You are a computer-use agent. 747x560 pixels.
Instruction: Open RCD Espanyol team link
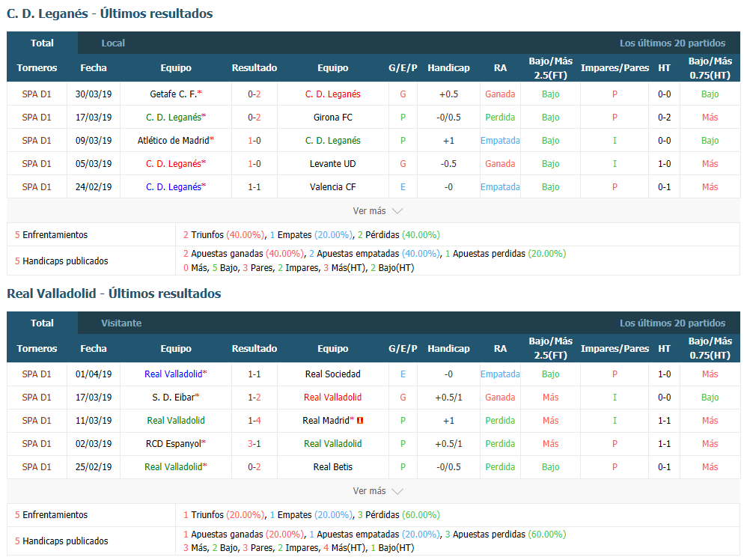(x=174, y=444)
